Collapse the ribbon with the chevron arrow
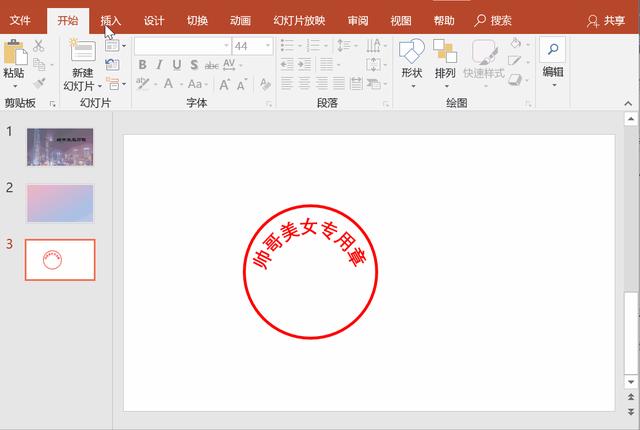This screenshot has width=640, height=430. [x=629, y=103]
